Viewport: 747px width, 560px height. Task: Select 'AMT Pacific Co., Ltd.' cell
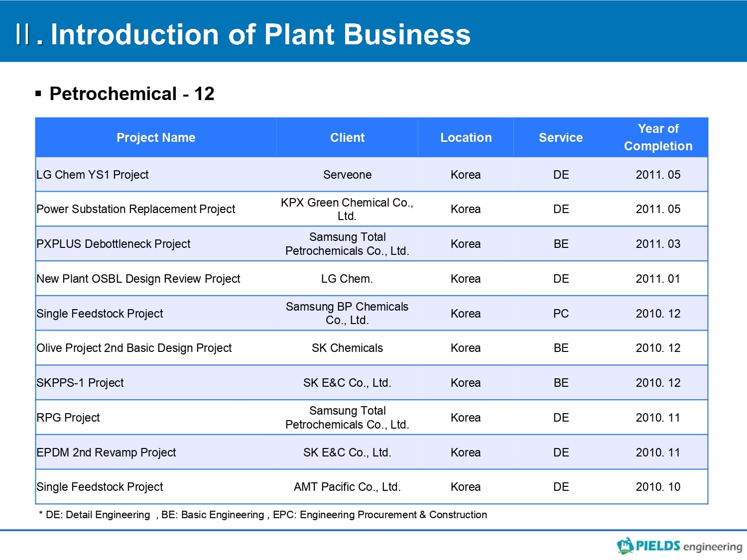click(347, 487)
